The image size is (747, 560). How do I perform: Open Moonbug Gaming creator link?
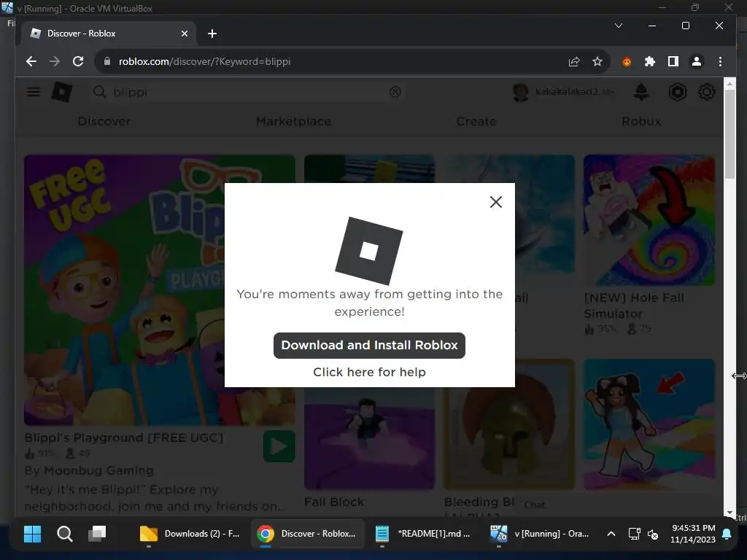pos(98,470)
